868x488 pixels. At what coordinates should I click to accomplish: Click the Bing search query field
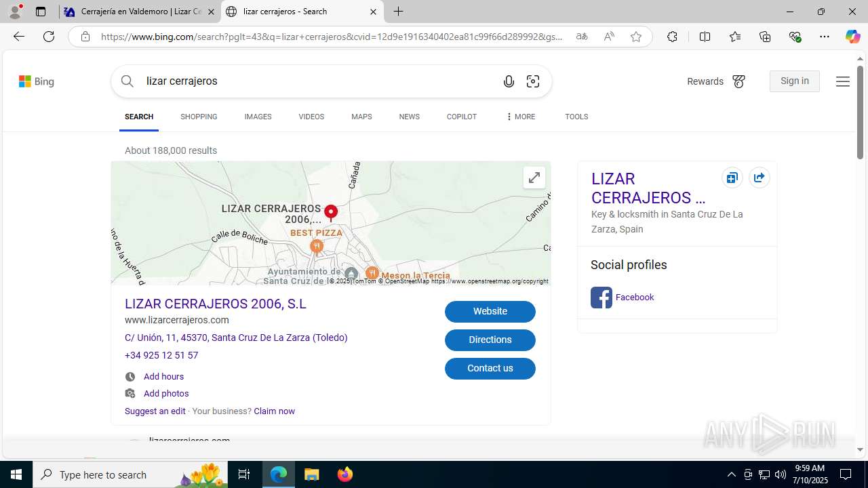[x=319, y=81]
